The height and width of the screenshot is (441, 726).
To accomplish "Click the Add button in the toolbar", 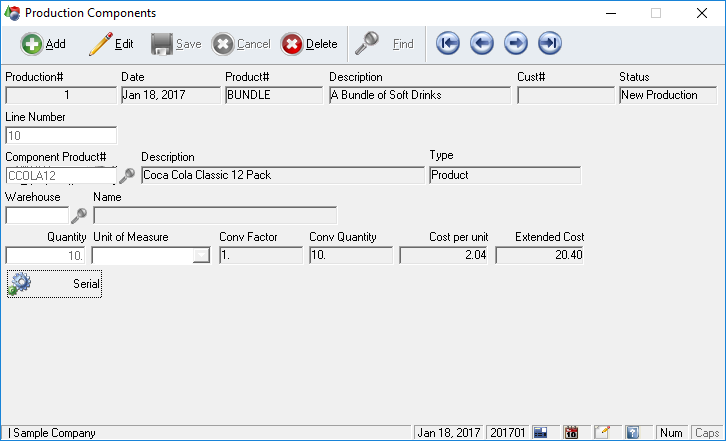I will tap(43, 44).
